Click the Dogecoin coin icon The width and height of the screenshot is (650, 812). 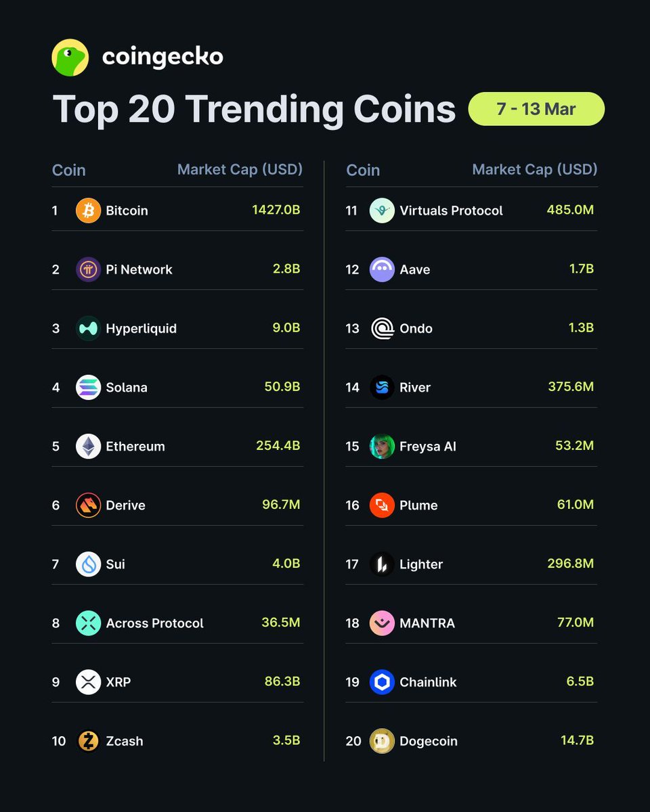coord(382,741)
